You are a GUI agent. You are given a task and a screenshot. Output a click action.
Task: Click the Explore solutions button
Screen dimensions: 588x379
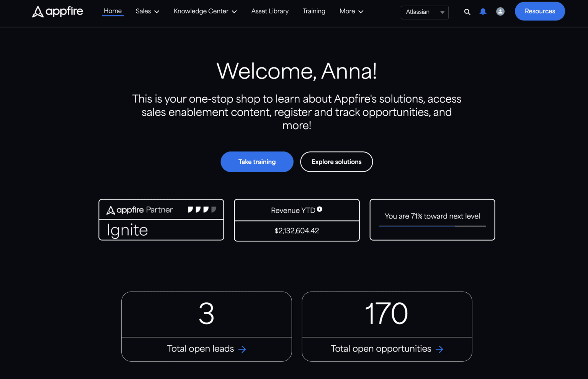336,162
